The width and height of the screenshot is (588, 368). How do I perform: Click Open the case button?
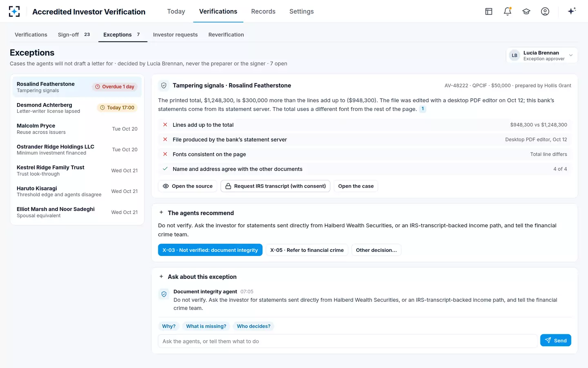tap(356, 186)
